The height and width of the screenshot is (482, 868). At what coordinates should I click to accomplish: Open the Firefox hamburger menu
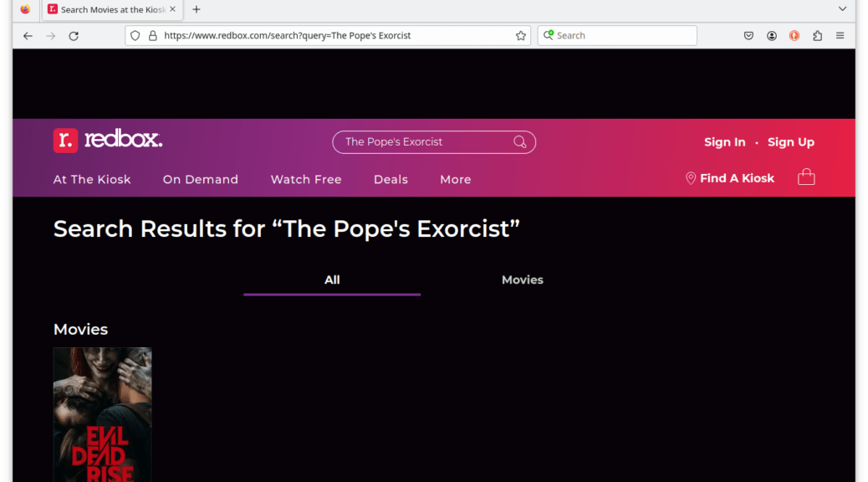coord(840,35)
